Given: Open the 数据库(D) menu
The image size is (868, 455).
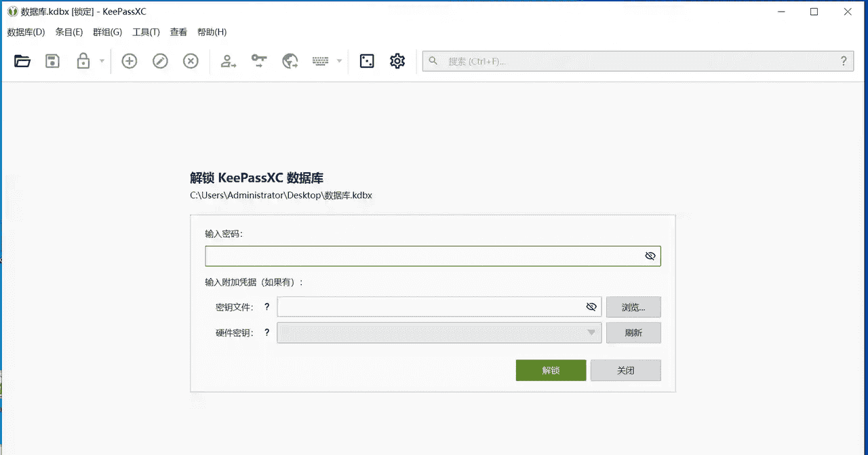Looking at the screenshot, I should pyautogui.click(x=26, y=32).
